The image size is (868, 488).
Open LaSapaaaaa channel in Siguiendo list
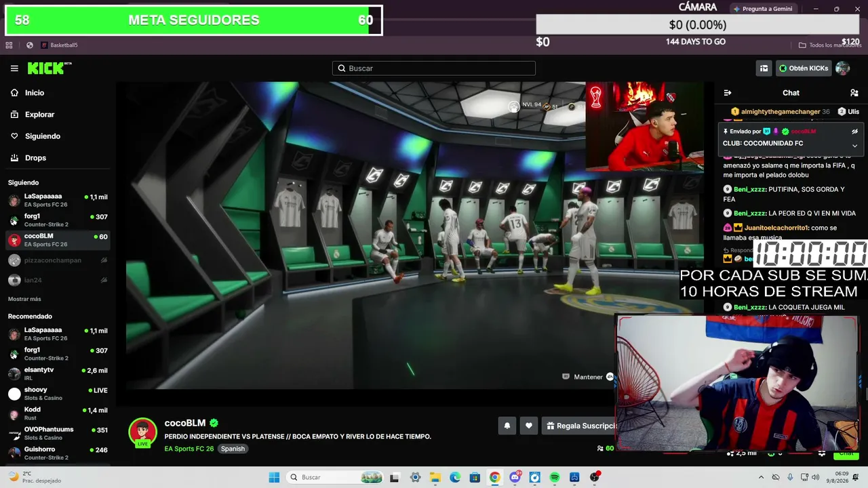coord(58,200)
